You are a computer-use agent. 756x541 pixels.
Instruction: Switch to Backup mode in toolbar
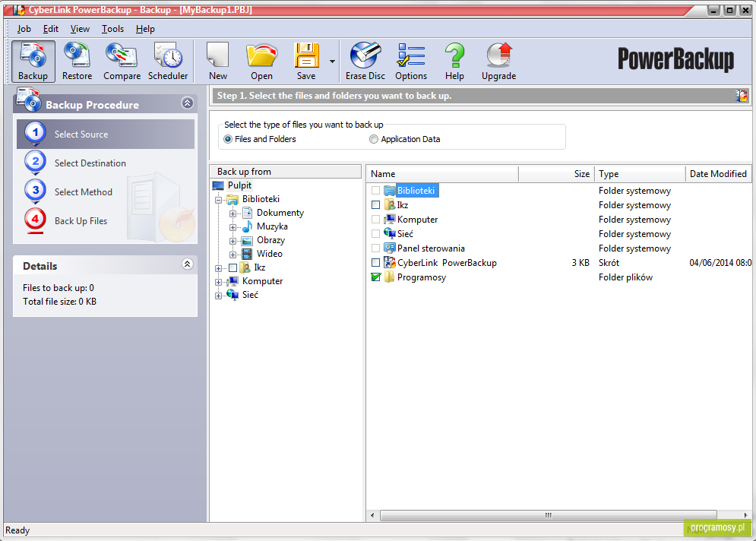33,62
